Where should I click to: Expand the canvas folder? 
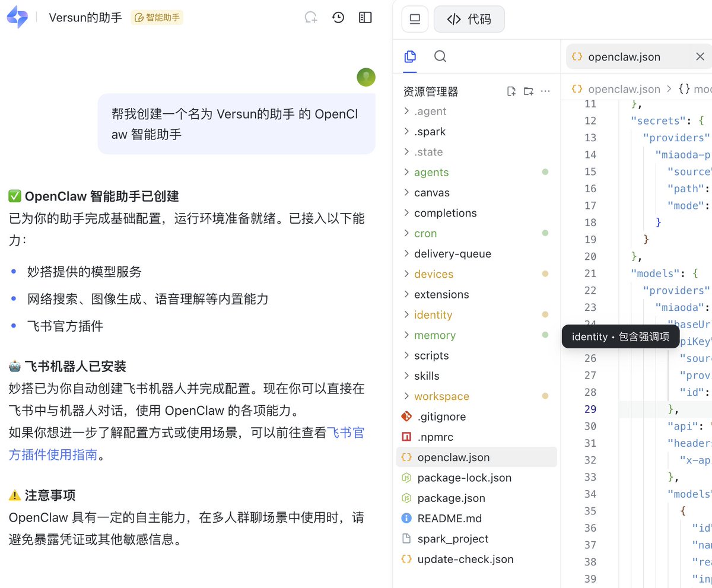pos(476,193)
